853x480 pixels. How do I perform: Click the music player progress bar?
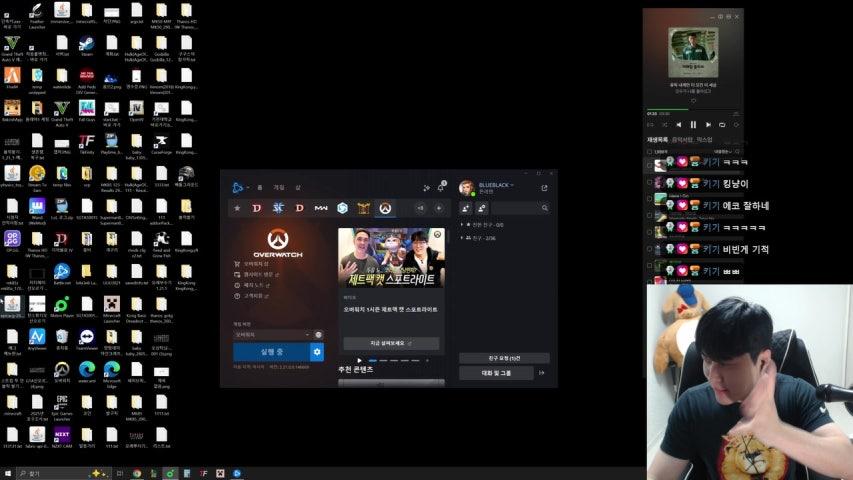coord(693,109)
